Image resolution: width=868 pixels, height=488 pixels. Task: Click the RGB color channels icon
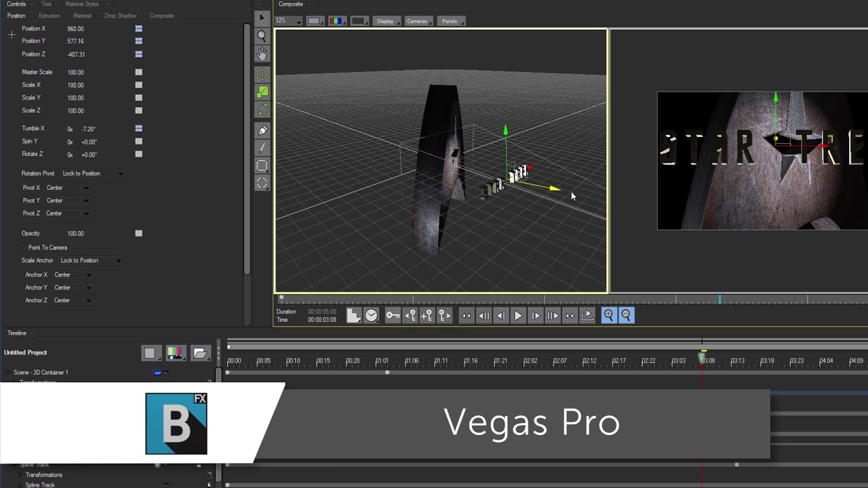coord(336,21)
